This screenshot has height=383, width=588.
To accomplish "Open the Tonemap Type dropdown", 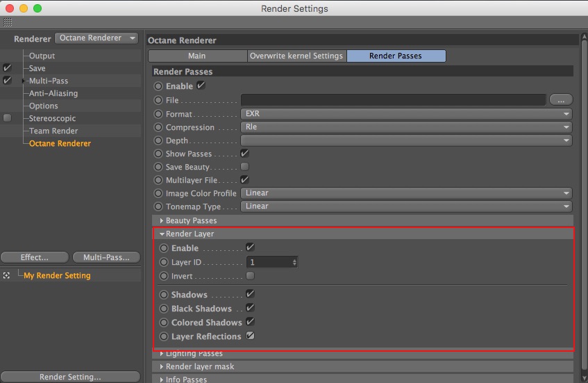I will [406, 206].
